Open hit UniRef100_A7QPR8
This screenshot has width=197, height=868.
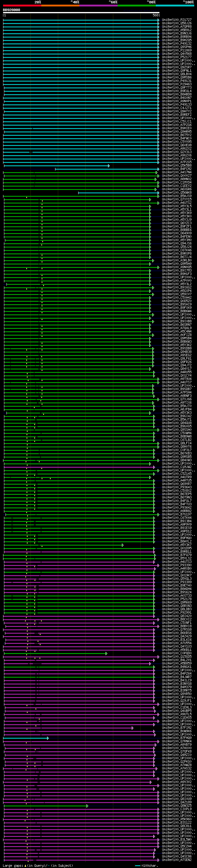(176, 26)
